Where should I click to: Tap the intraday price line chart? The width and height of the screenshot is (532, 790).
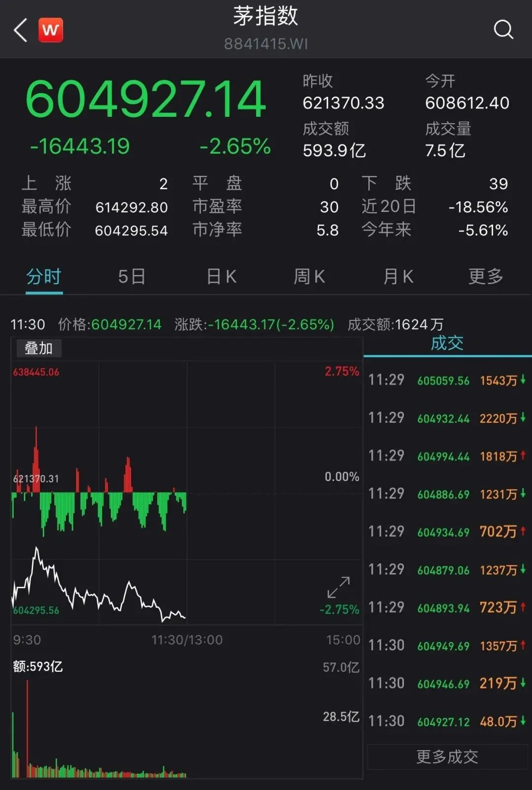[x=99, y=584]
